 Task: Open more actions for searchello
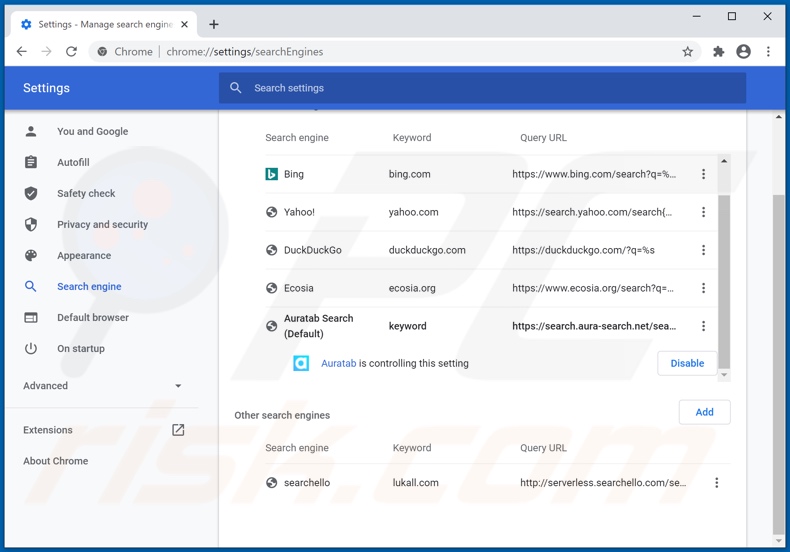716,483
